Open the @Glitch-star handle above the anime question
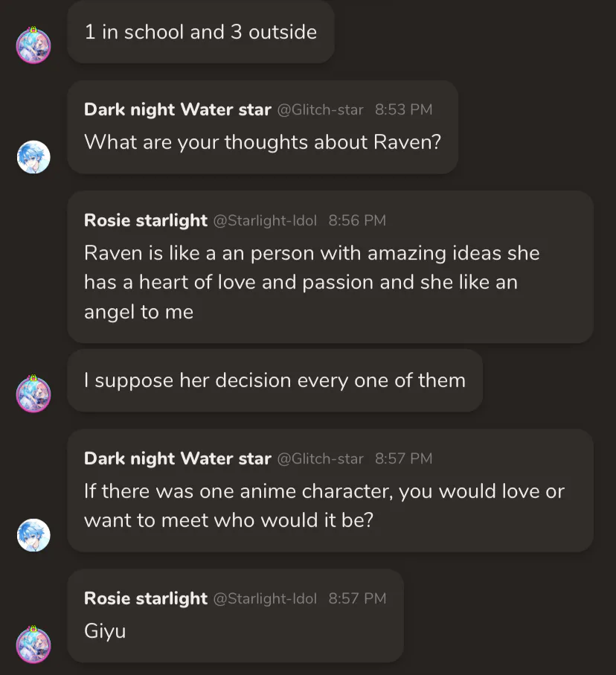This screenshot has height=675, width=616. pos(320,459)
